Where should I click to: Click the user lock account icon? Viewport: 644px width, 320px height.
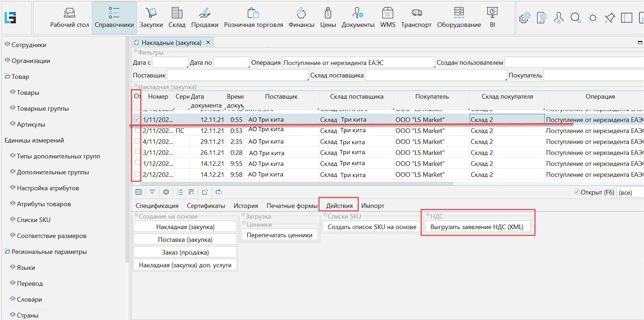coord(559,18)
